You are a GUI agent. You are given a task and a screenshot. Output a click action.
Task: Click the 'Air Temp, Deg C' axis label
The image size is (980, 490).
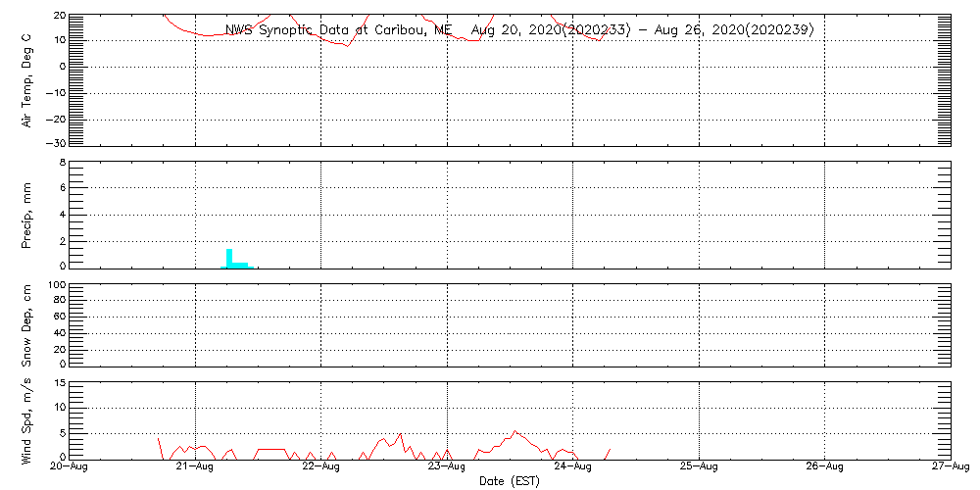coord(28,80)
